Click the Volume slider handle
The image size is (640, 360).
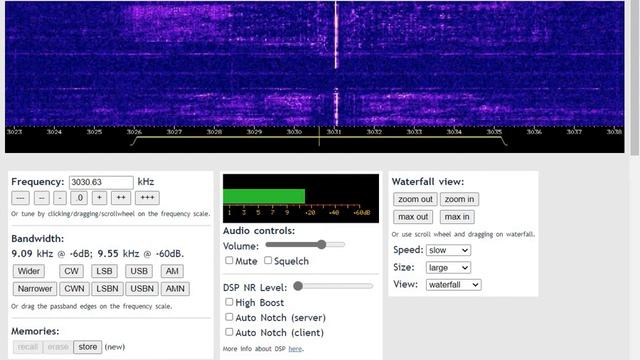pos(322,244)
